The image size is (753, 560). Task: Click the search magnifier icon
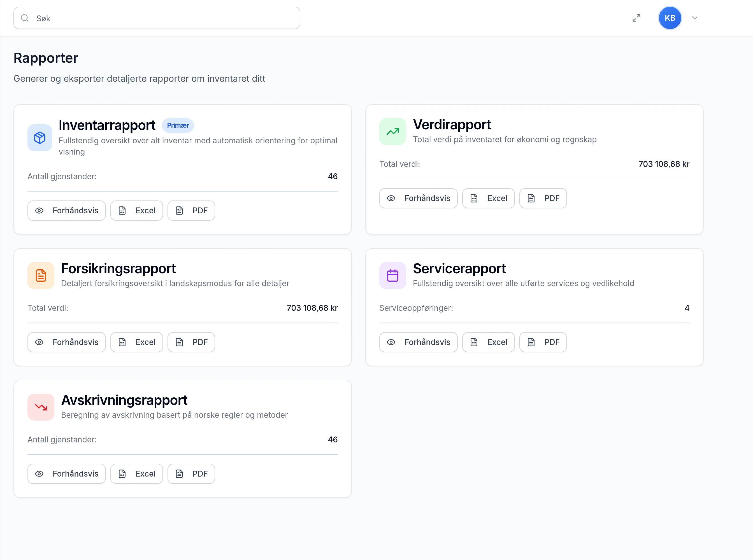point(25,18)
